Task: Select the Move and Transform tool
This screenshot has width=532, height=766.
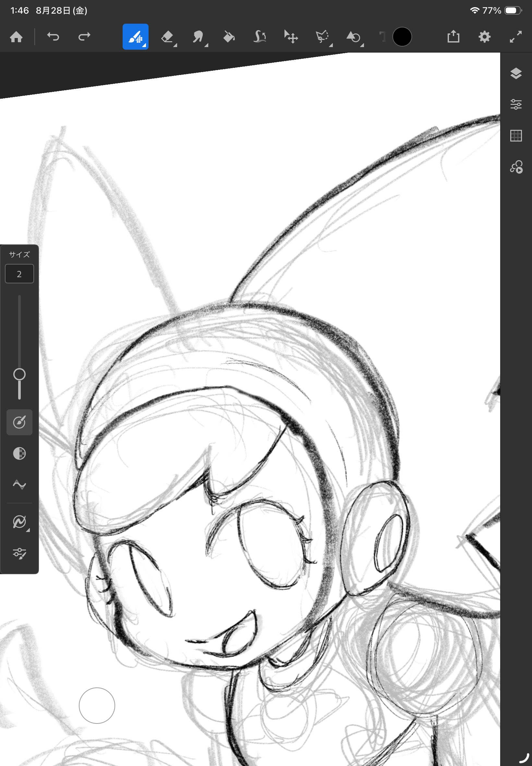Action: [291, 37]
